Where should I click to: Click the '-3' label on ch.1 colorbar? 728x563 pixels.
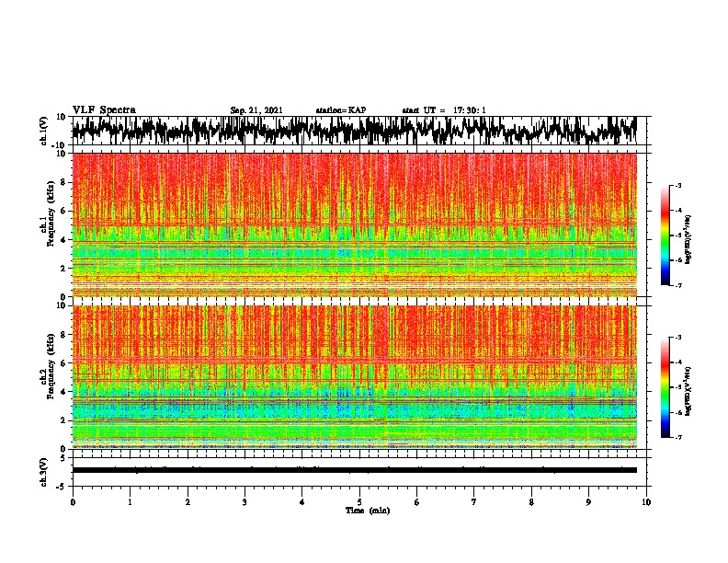[677, 185]
